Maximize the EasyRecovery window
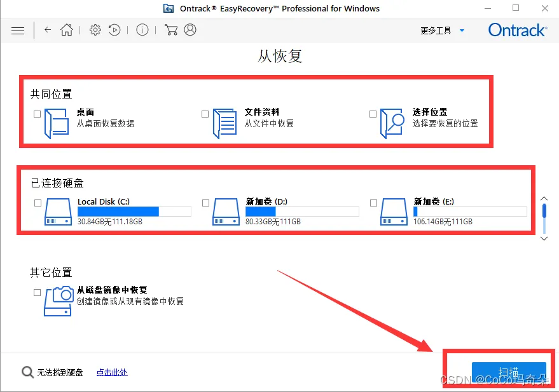This screenshot has height=392, width=559. 516,8
